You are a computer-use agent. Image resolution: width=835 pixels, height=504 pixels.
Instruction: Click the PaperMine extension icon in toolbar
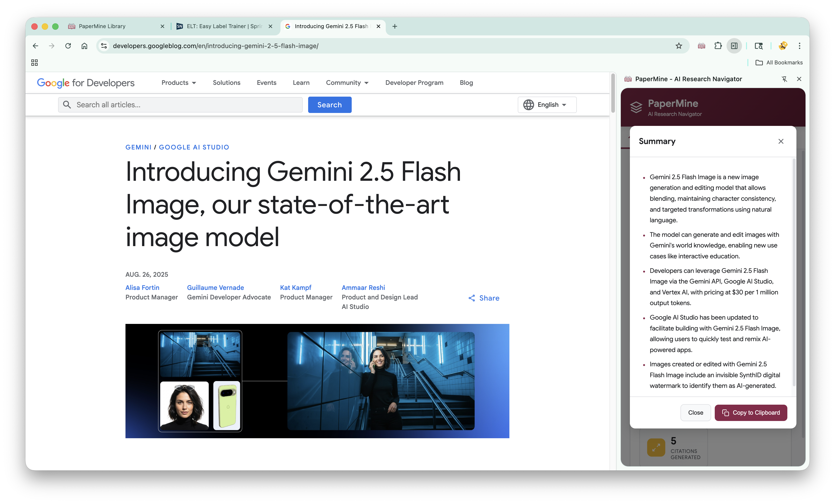tap(702, 46)
